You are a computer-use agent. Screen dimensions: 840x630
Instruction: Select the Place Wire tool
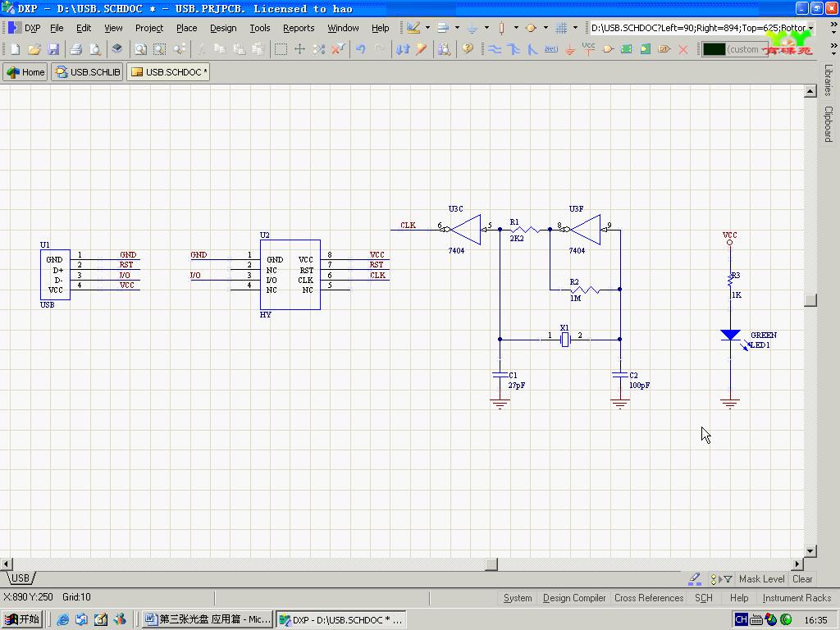(x=495, y=49)
